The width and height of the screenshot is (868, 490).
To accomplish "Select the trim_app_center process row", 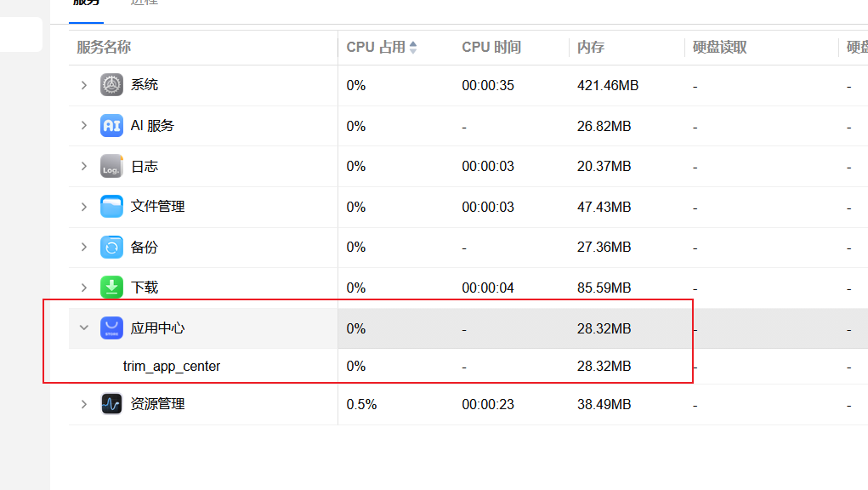I will pos(468,366).
